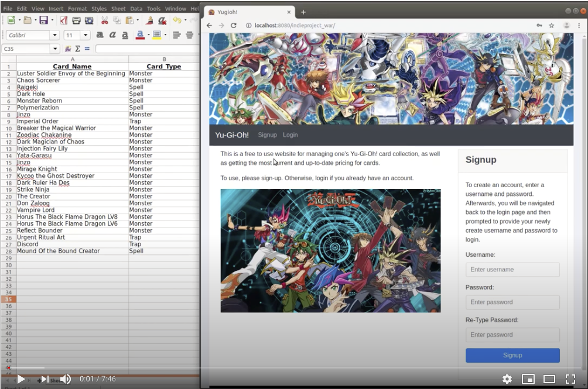Cut selection with scissors icon
Screen dimensions: 588x389
click(x=104, y=20)
